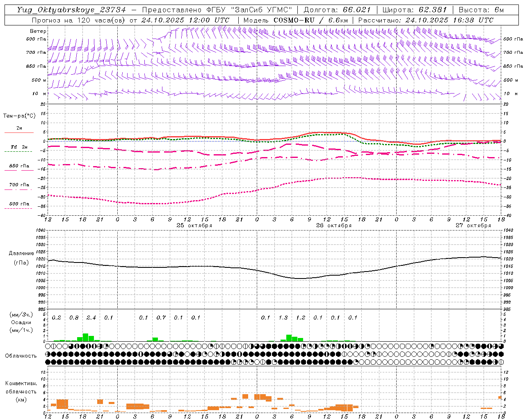Screen dimensions: 525x420
Task: Click the Осадки panel label
Action: coord(21,323)
